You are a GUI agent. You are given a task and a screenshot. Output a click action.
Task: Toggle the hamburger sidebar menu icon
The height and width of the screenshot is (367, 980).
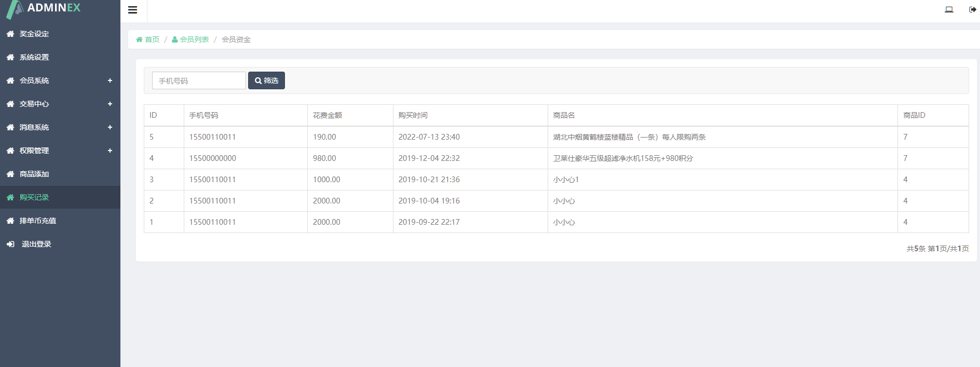point(133,10)
